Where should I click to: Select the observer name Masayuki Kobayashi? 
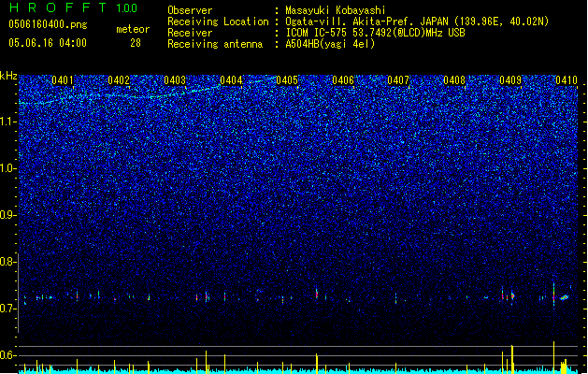[x=336, y=10]
